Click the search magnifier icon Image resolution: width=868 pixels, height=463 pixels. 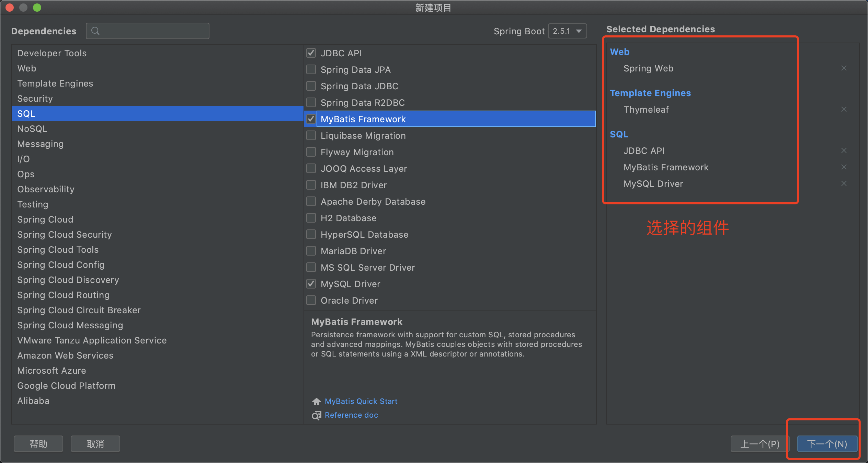95,31
